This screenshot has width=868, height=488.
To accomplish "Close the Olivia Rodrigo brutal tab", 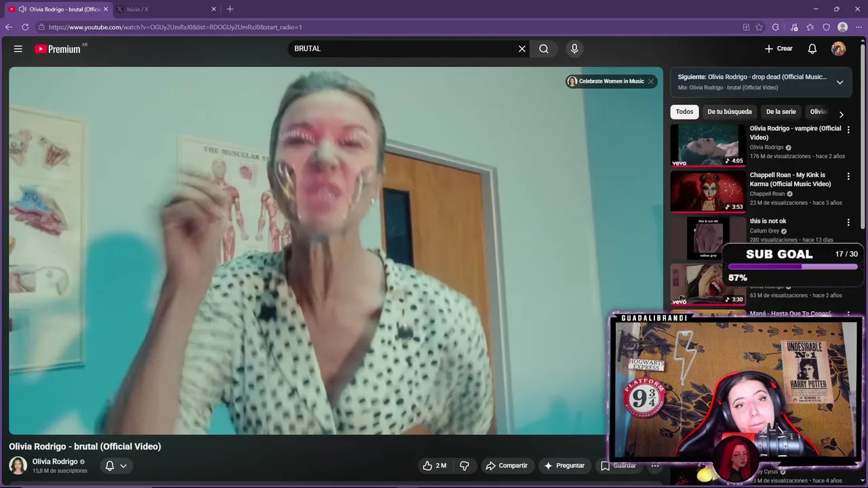I will coord(106,9).
